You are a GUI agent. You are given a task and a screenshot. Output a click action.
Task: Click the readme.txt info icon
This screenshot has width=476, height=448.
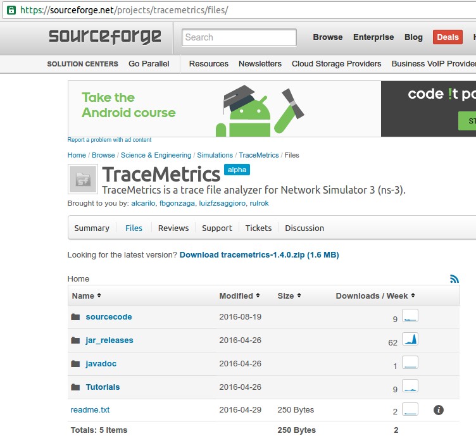click(x=438, y=410)
